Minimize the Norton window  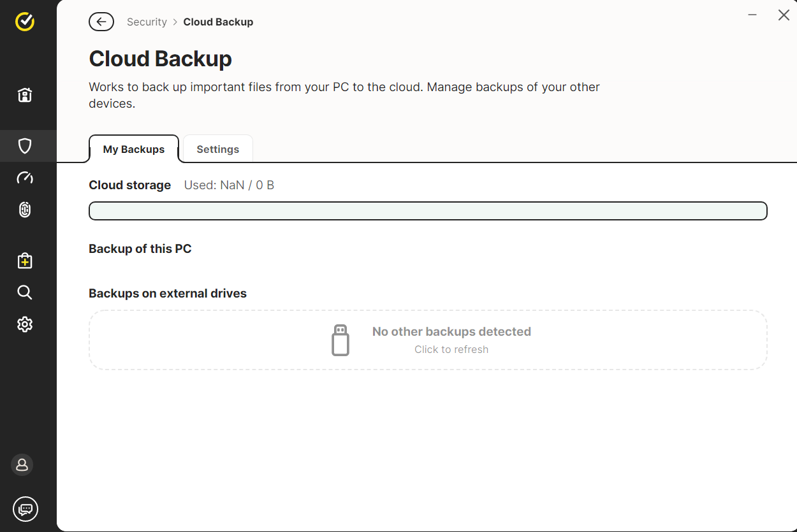pos(752,15)
